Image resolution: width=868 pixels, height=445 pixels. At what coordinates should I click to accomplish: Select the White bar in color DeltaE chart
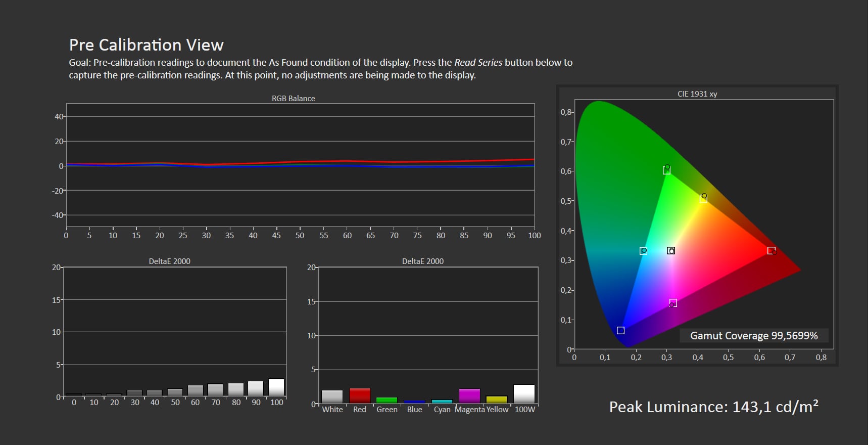pyautogui.click(x=332, y=396)
